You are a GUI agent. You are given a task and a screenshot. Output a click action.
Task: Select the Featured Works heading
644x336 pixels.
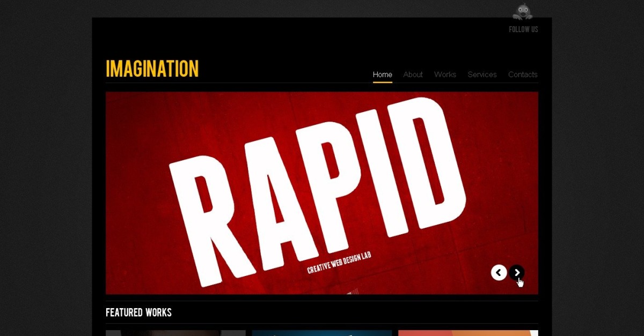coord(138,312)
